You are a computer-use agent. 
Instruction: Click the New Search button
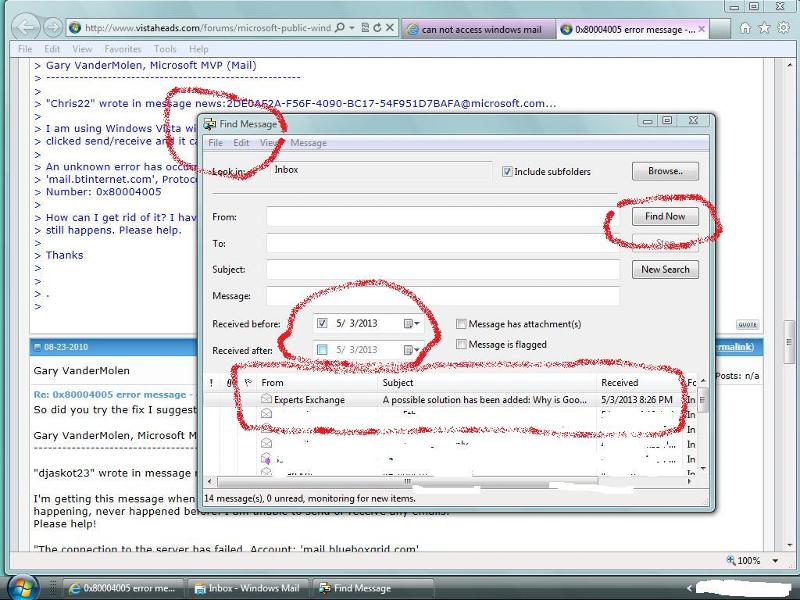pos(665,269)
